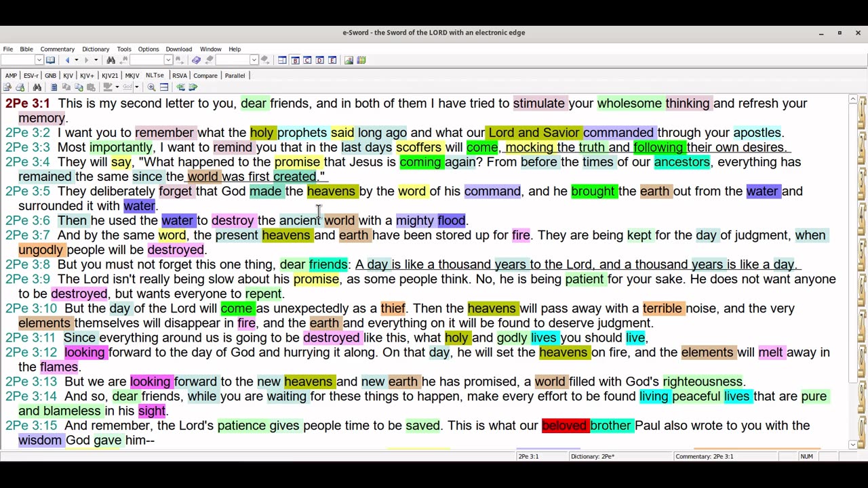Image resolution: width=868 pixels, height=488 pixels.
Task: Switch to the full layout view icon
Action: coord(282,60)
